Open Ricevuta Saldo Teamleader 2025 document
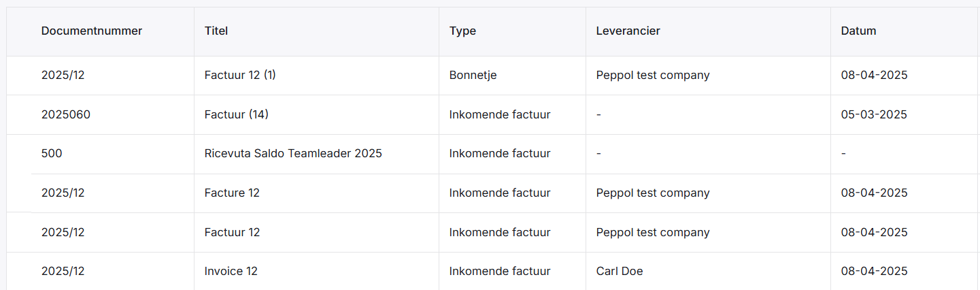The width and height of the screenshot is (980, 290). 293,153
